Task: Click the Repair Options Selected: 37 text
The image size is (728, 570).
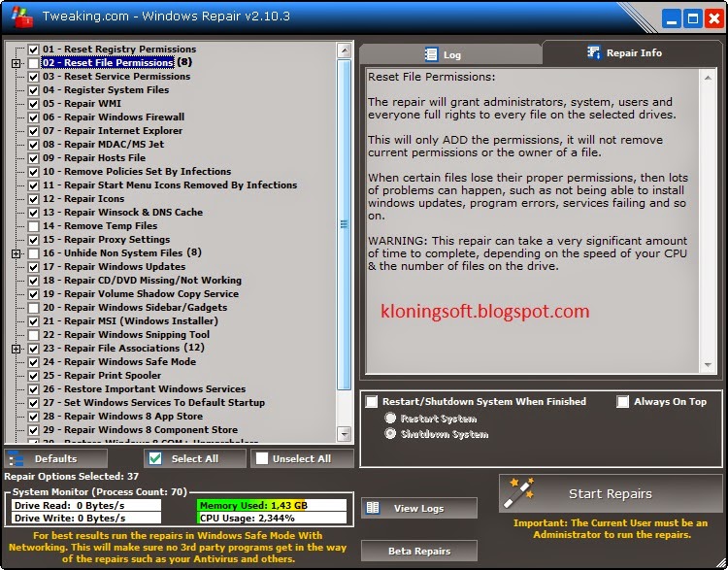Action: click(72, 477)
